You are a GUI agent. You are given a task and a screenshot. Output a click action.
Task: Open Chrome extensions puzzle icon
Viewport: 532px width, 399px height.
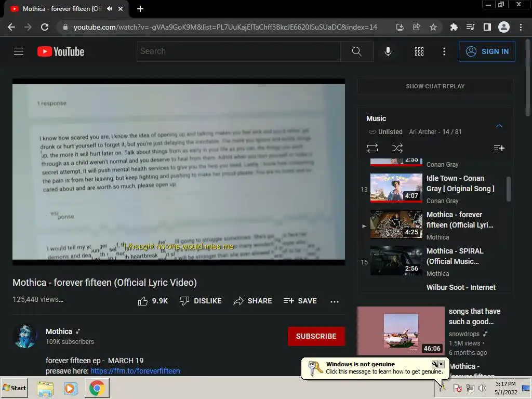click(454, 27)
